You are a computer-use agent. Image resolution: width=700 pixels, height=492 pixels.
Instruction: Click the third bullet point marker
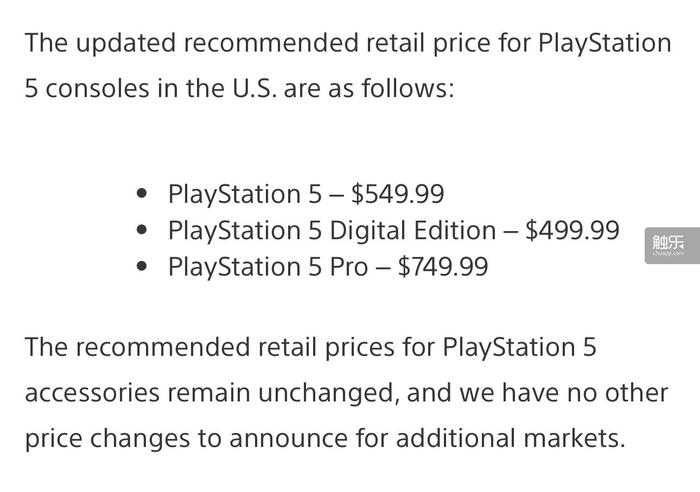[x=142, y=267]
